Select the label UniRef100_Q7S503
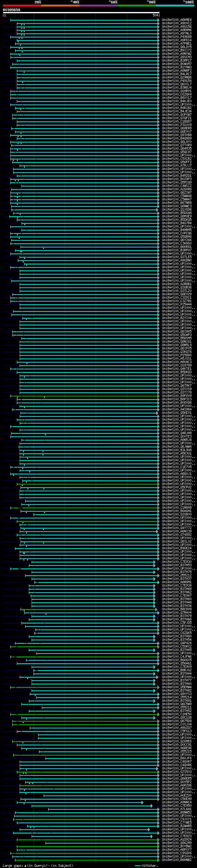197x868 pixels. click(x=177, y=772)
